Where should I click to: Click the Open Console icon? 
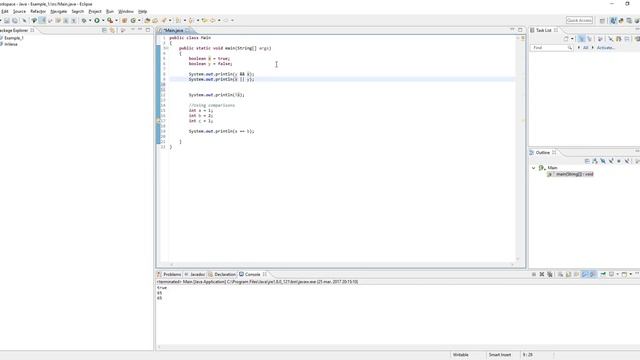tap(624, 274)
